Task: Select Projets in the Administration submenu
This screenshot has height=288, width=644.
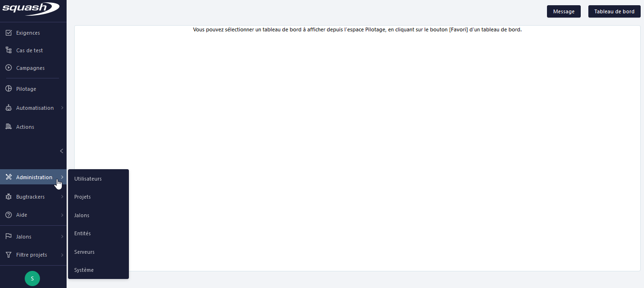Action: click(x=83, y=197)
